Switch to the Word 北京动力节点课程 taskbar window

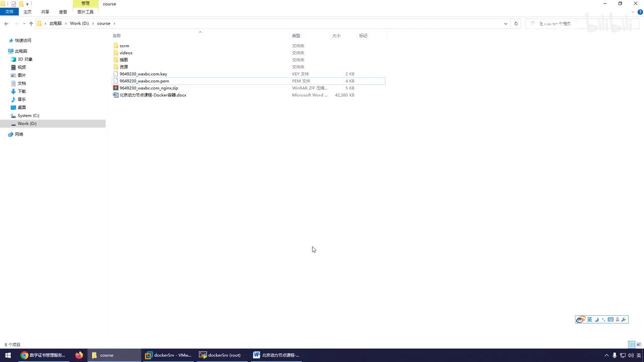click(x=276, y=355)
